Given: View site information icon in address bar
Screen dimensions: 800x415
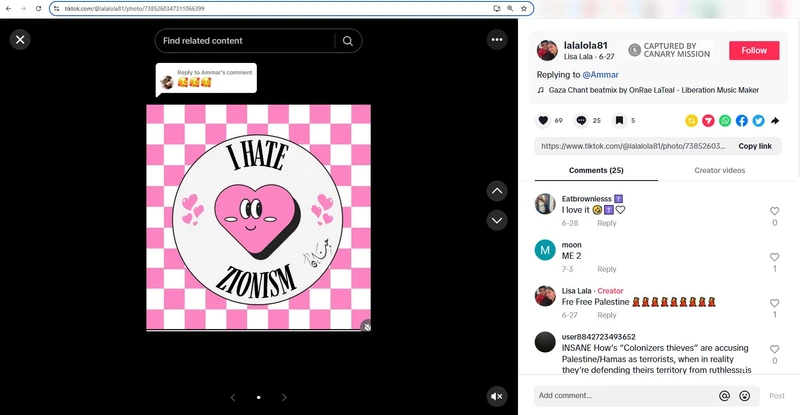Looking at the screenshot, I should pyautogui.click(x=56, y=9).
